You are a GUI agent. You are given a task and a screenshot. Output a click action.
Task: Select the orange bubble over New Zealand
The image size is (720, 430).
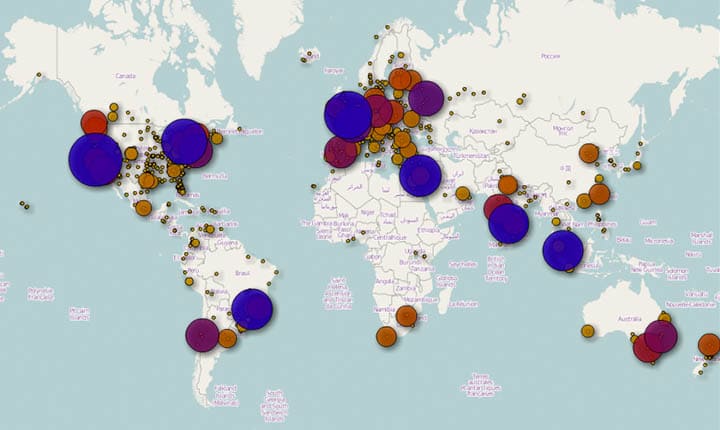coord(708,345)
